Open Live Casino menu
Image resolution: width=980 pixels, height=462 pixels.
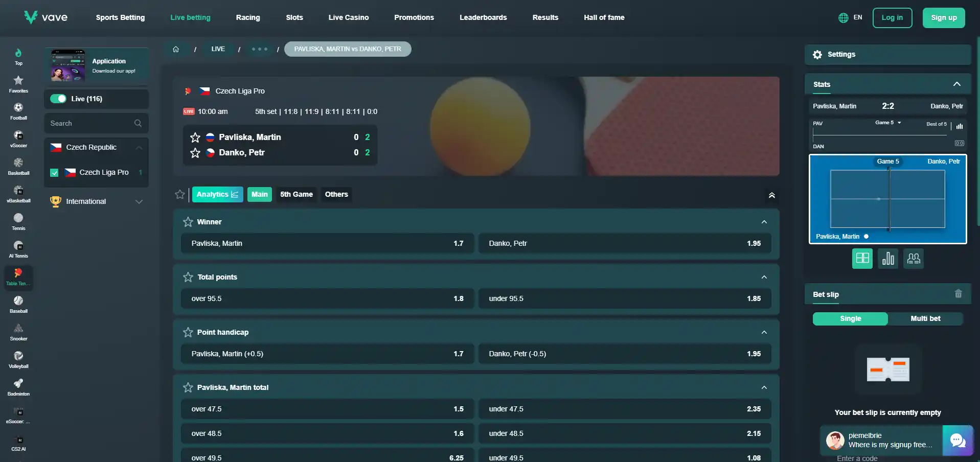pos(349,17)
